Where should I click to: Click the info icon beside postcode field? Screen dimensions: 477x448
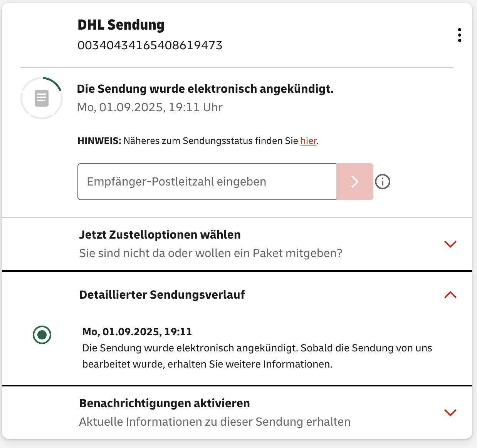point(383,182)
